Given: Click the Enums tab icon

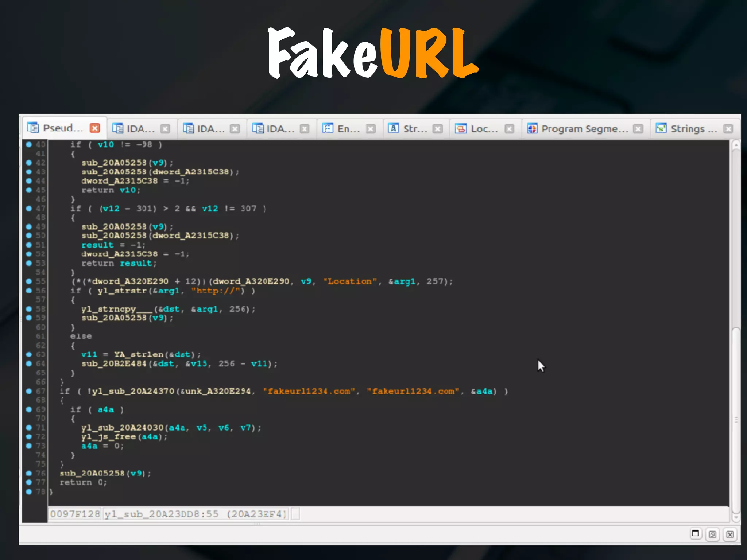Looking at the screenshot, I should pyautogui.click(x=328, y=128).
